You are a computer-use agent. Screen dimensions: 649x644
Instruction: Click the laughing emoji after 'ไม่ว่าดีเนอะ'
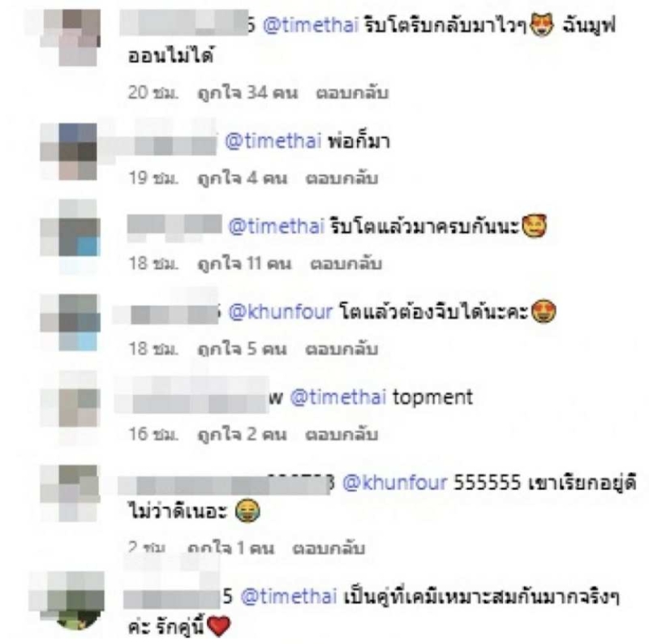click(x=247, y=511)
